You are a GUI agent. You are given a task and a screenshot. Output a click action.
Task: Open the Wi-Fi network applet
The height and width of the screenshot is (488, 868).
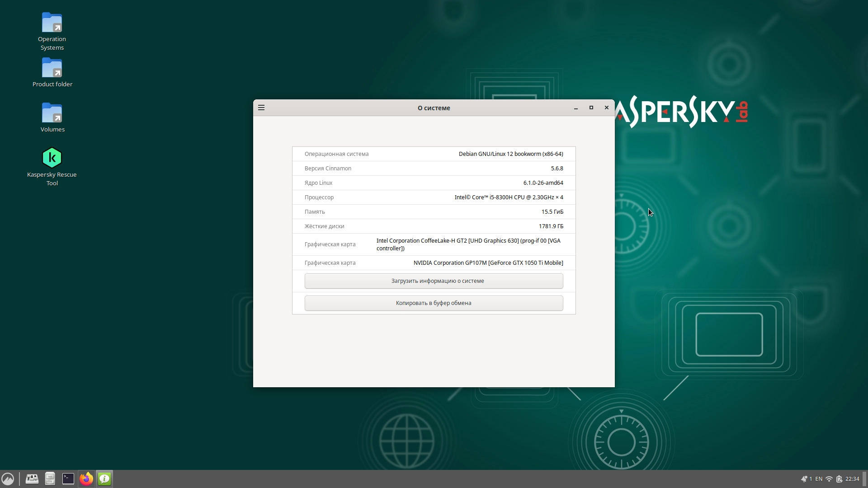point(829,479)
